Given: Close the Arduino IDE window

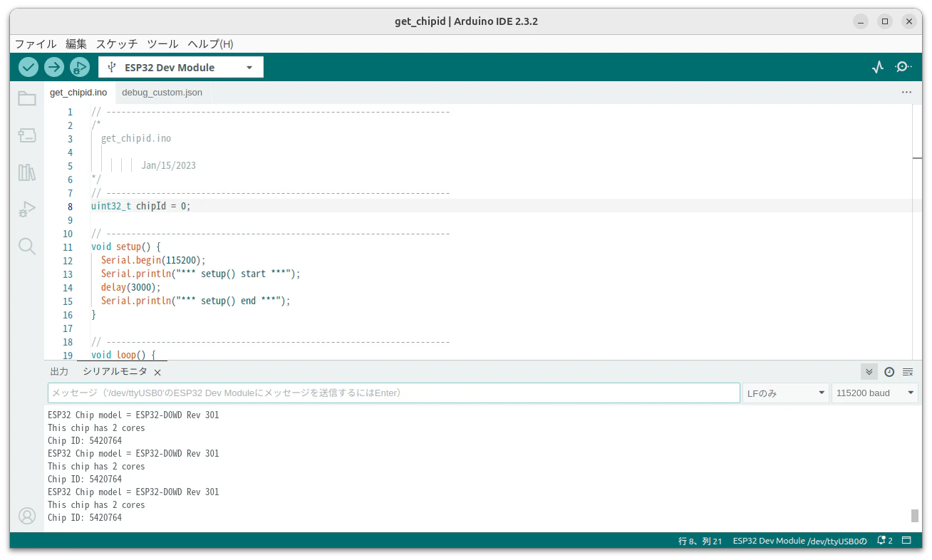Looking at the screenshot, I should pos(908,21).
